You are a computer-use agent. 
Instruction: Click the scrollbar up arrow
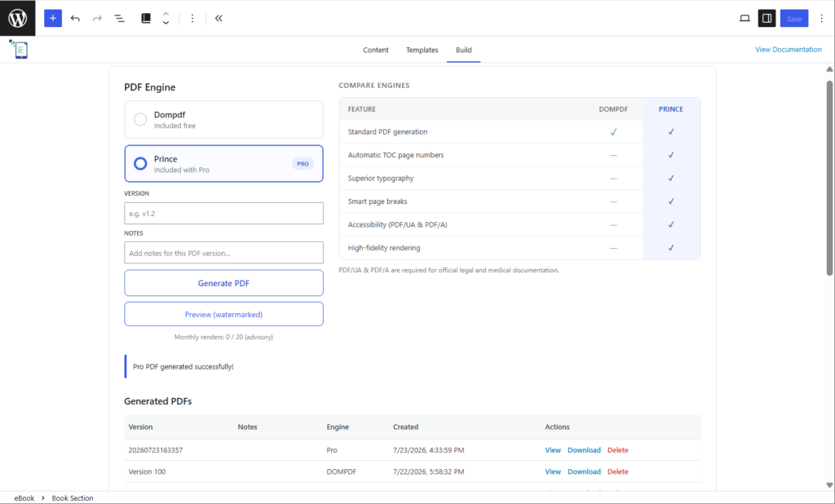click(829, 69)
